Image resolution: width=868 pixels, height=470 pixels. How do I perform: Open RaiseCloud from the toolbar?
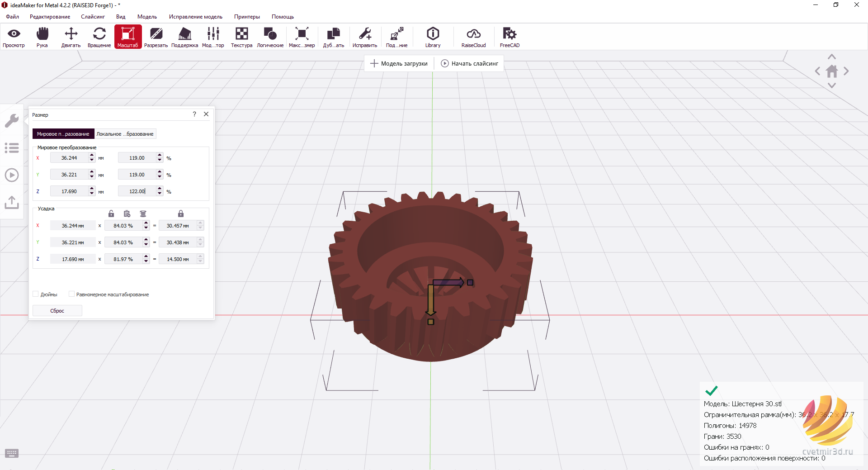click(x=473, y=37)
